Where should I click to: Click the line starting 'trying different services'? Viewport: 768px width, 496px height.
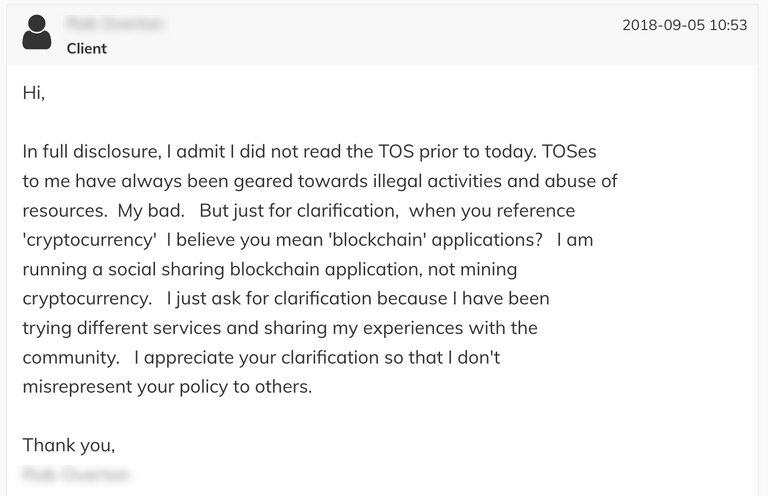(x=280, y=328)
